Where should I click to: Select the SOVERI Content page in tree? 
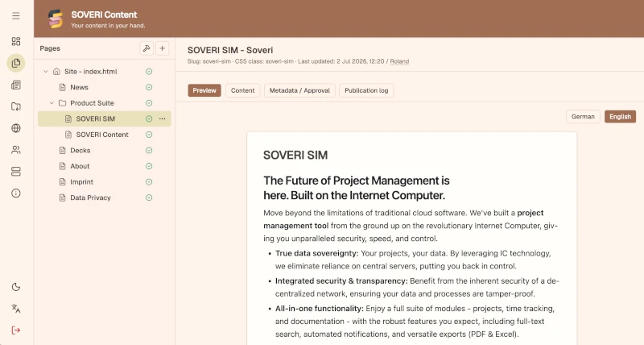point(102,135)
